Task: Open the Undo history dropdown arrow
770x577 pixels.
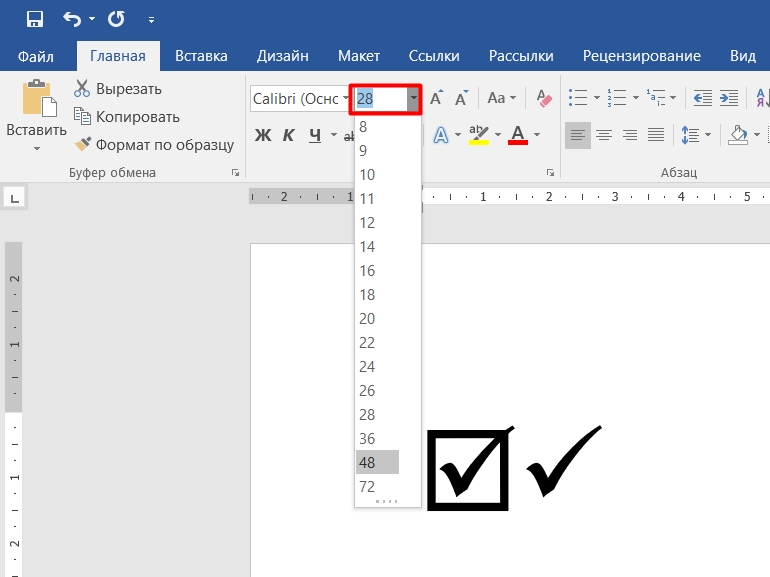Action: (92, 19)
